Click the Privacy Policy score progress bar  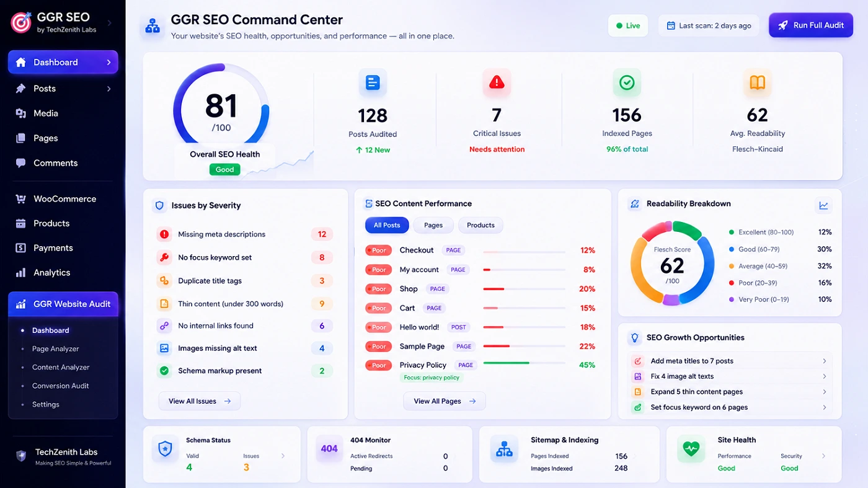[x=524, y=363]
